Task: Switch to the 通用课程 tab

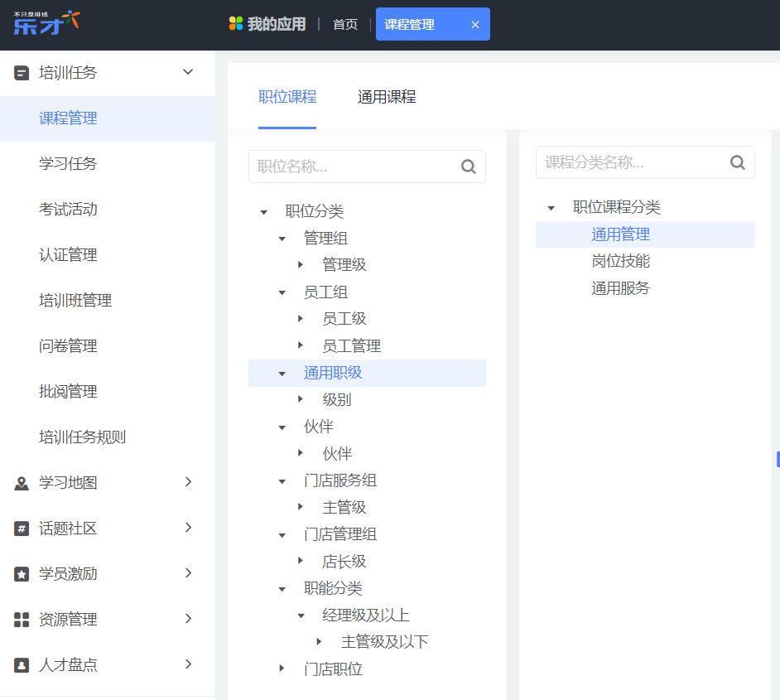Action: 387,97
